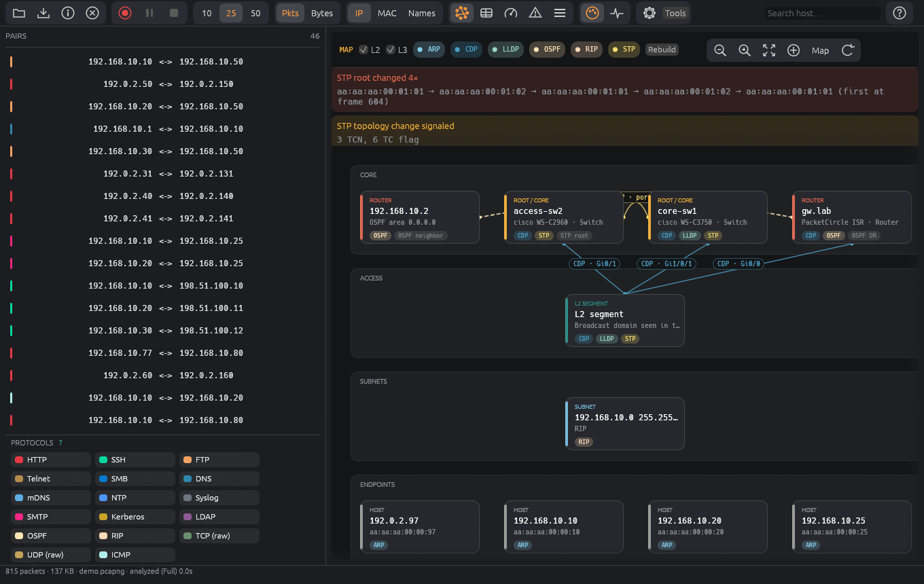
Task: Toggle the STP filter chip in MAP bar
Action: coord(624,50)
